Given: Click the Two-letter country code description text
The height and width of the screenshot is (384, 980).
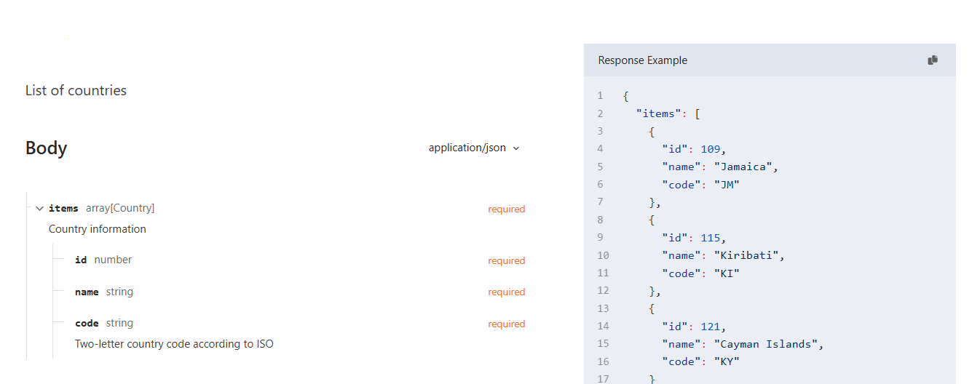Looking at the screenshot, I should [x=174, y=344].
